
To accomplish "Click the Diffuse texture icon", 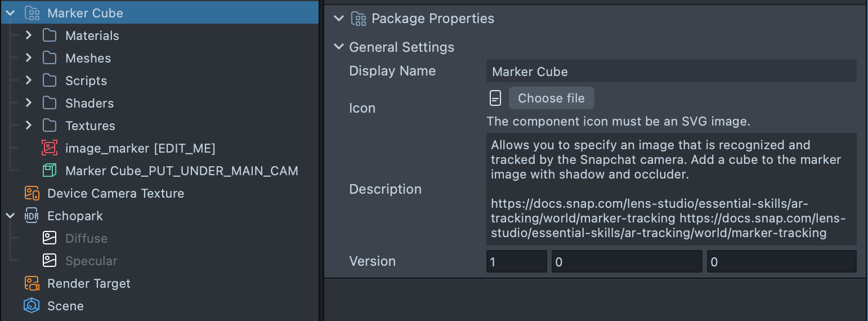I will pyautogui.click(x=50, y=238).
